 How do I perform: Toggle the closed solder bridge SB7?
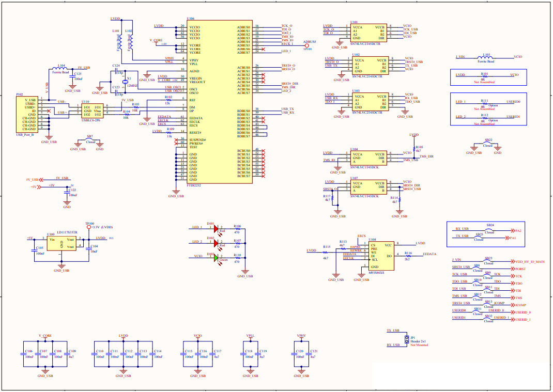tap(88, 139)
